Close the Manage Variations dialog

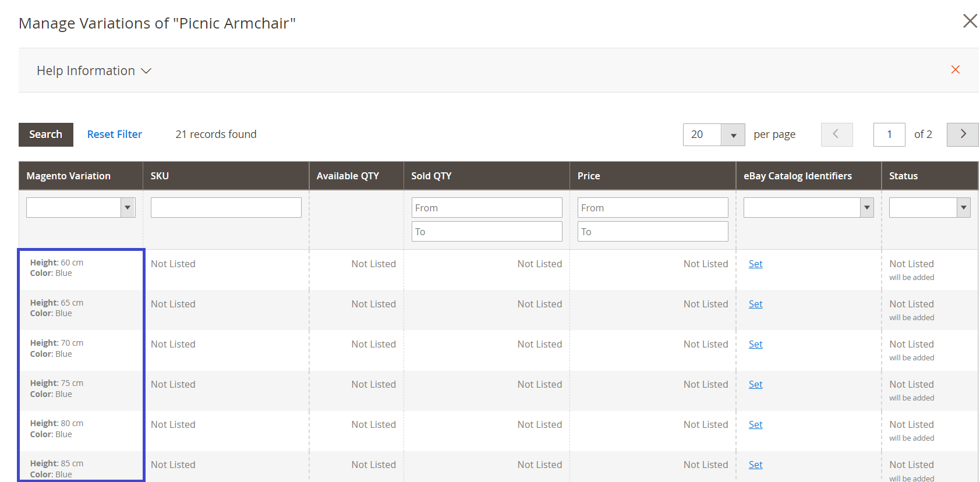coord(970,22)
